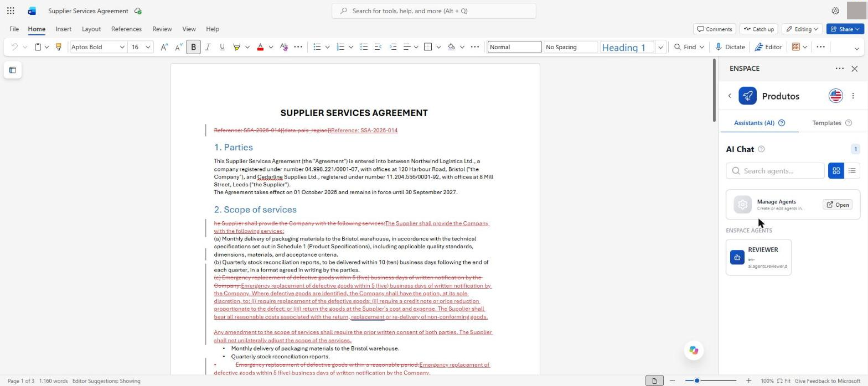Increase font size with grow font icon
868x386 pixels.
pyautogui.click(x=164, y=47)
